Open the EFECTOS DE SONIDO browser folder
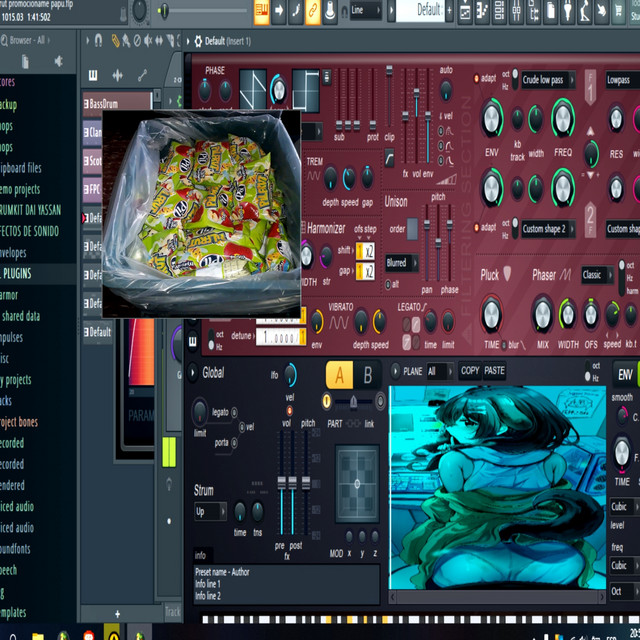 [x=30, y=231]
